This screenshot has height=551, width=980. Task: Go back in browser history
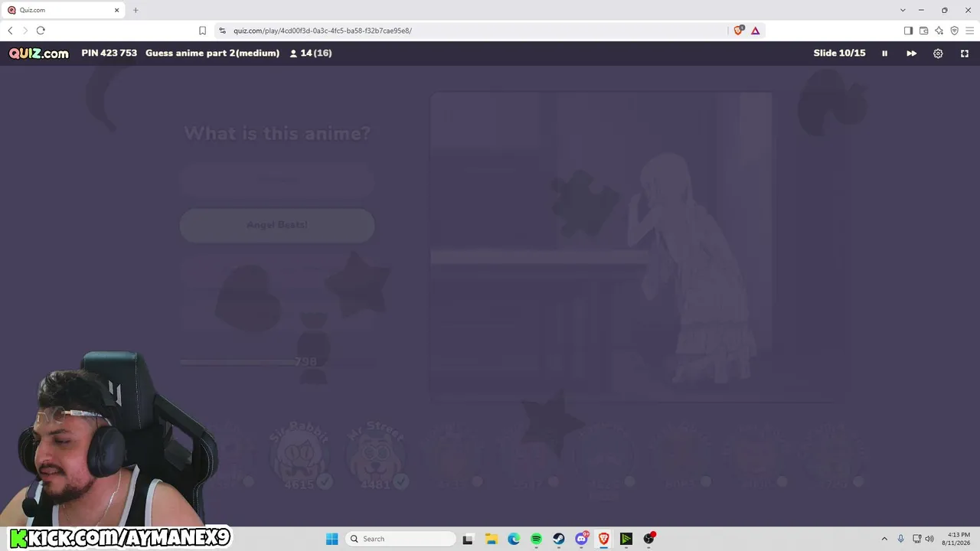(10, 31)
